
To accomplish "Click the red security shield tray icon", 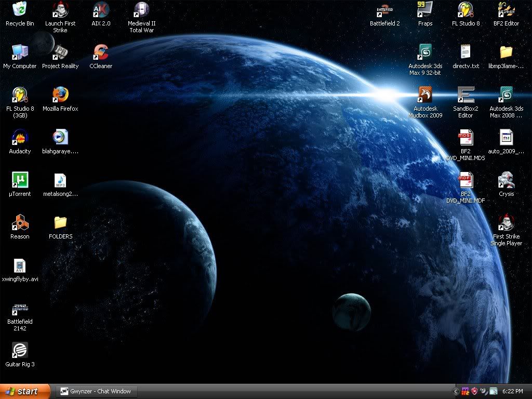I will pyautogui.click(x=475, y=391).
